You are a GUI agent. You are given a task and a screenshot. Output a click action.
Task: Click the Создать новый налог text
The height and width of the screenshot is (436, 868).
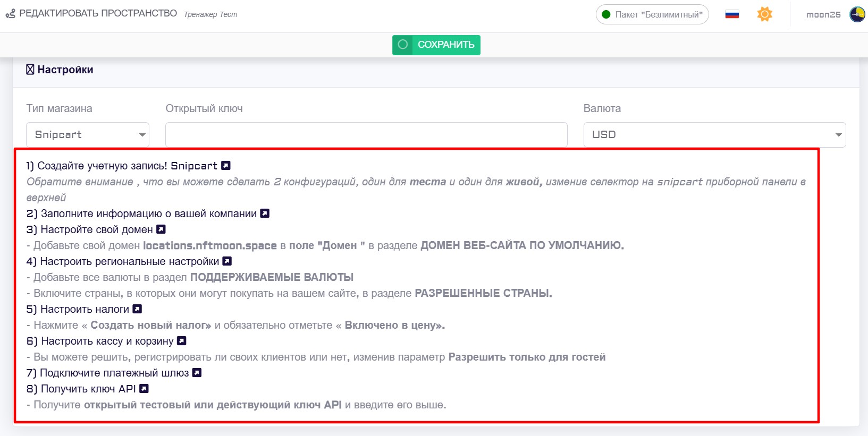coord(150,325)
